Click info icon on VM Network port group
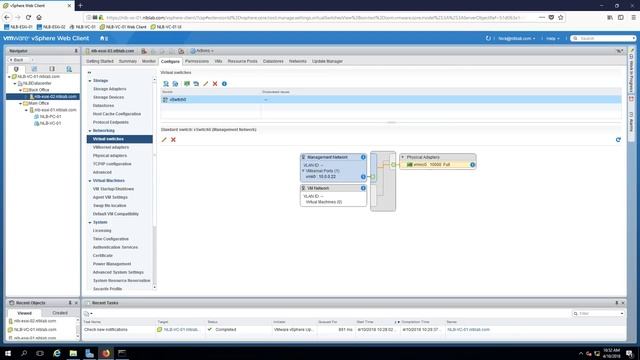The image size is (640, 360). (363, 188)
